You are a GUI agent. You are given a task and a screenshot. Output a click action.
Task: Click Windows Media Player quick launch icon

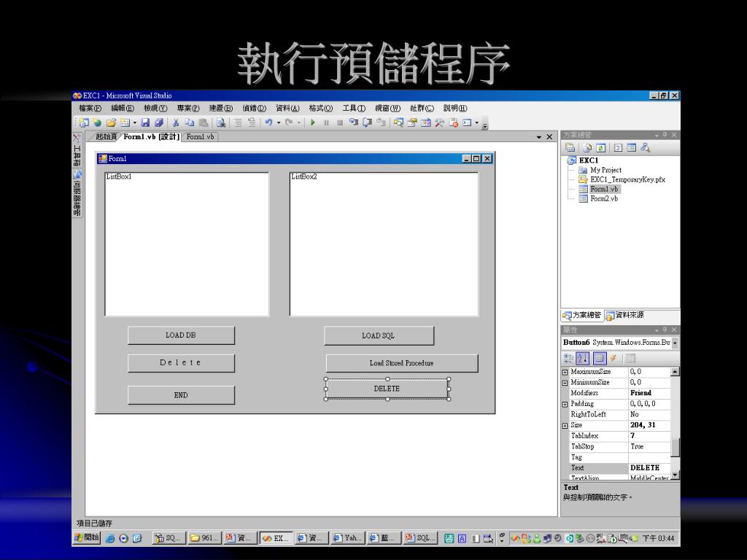[123, 538]
